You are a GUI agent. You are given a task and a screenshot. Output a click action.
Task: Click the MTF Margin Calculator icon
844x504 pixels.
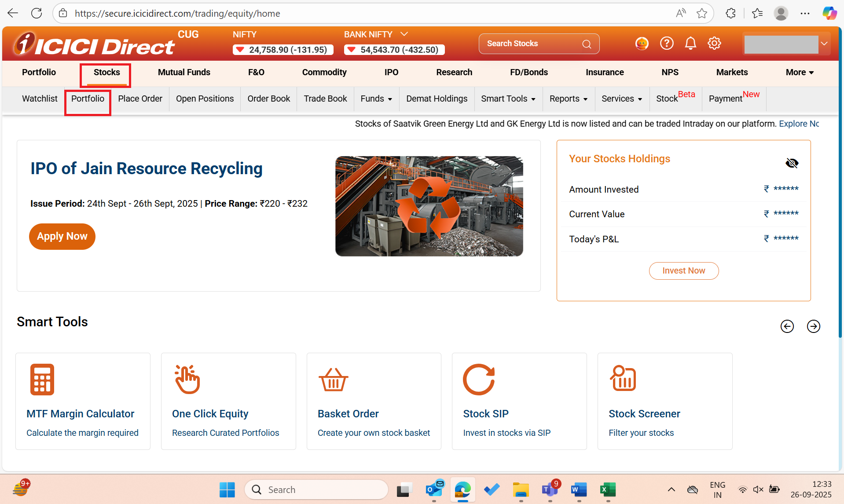tap(42, 379)
